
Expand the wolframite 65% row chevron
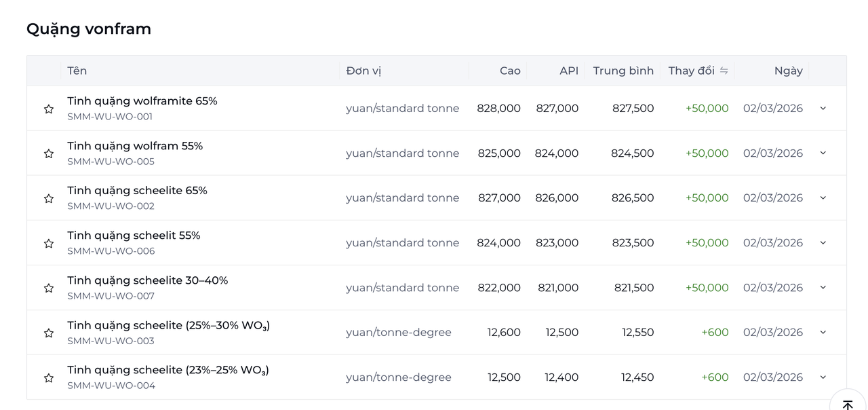[x=823, y=108]
